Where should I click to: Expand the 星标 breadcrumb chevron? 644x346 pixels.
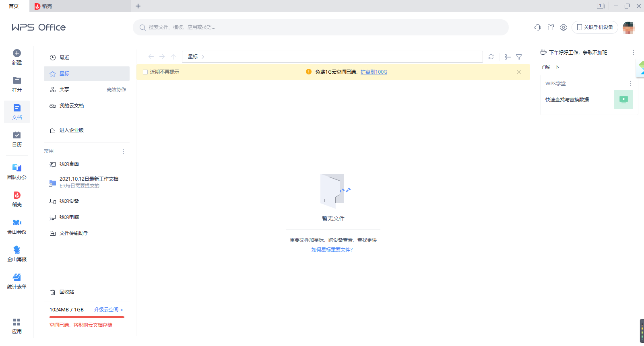(203, 57)
